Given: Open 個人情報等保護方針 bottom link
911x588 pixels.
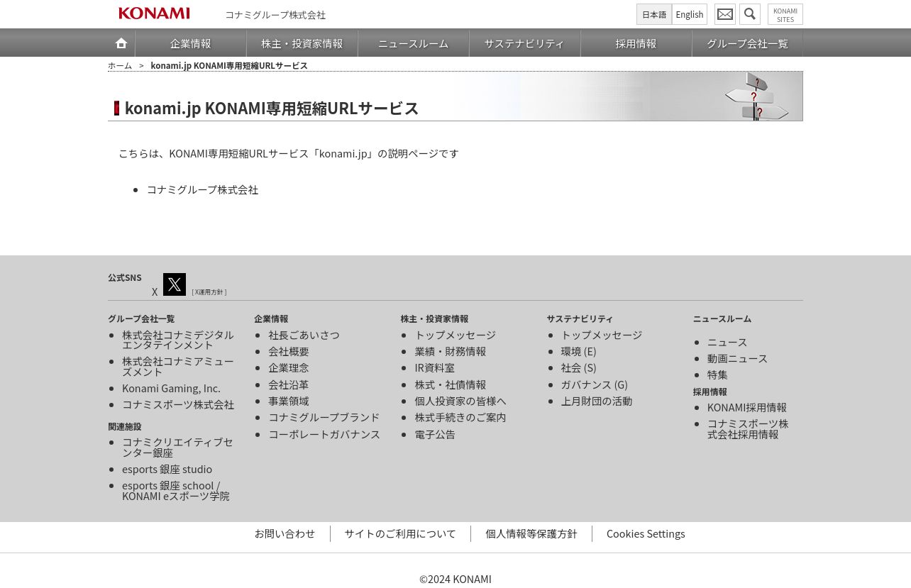Looking at the screenshot, I should [x=531, y=533].
